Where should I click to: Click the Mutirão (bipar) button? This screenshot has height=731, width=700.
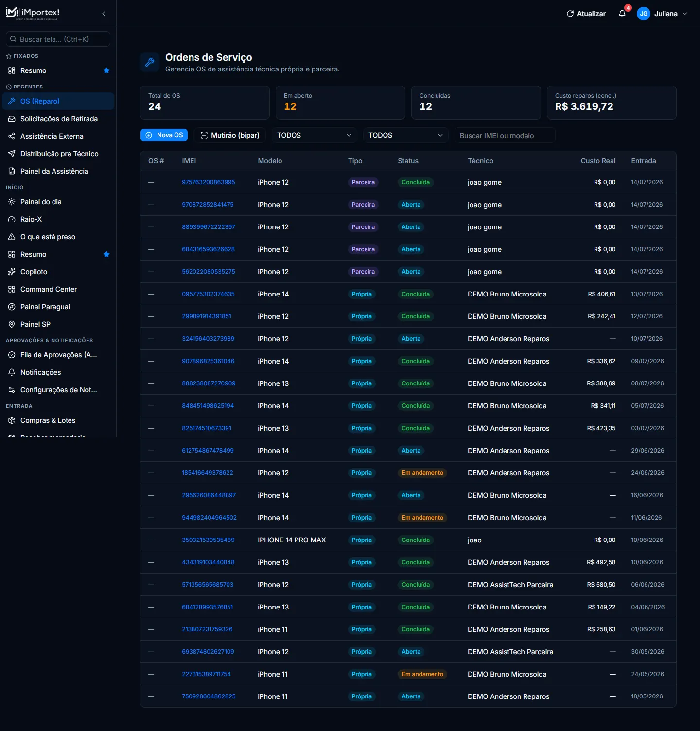[230, 135]
